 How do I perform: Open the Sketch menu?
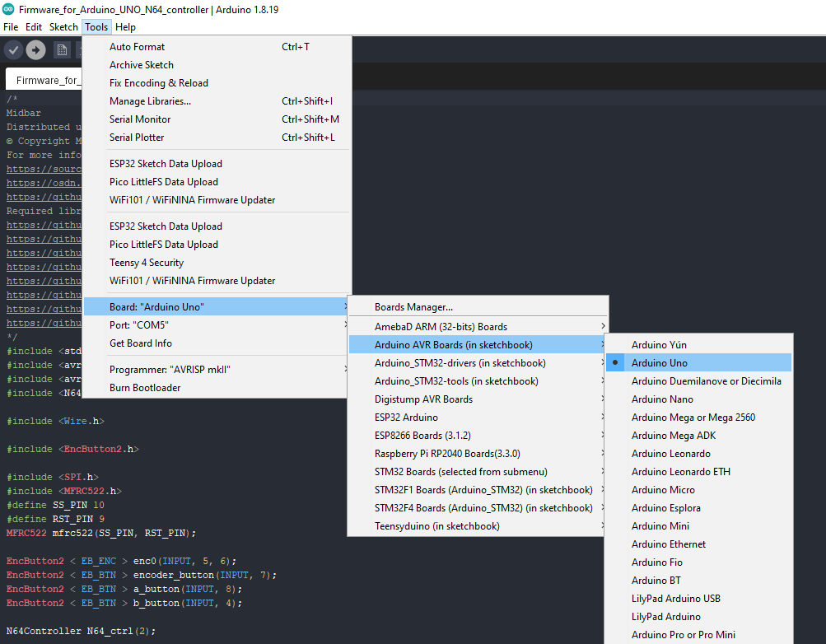pyautogui.click(x=63, y=27)
